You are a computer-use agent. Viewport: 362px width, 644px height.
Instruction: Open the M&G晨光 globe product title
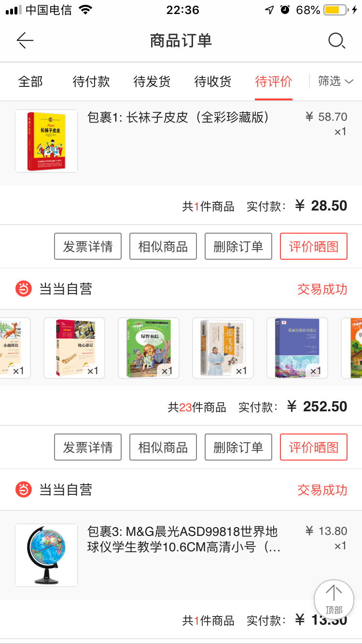pyautogui.click(x=184, y=540)
